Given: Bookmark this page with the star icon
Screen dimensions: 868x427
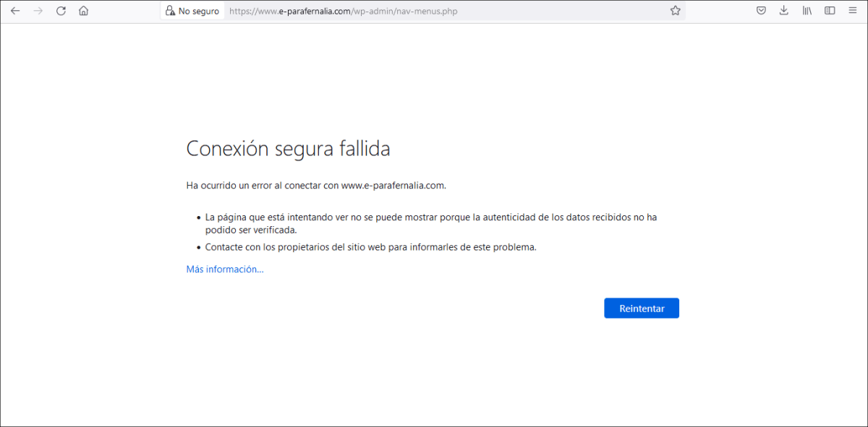Looking at the screenshot, I should [x=676, y=11].
